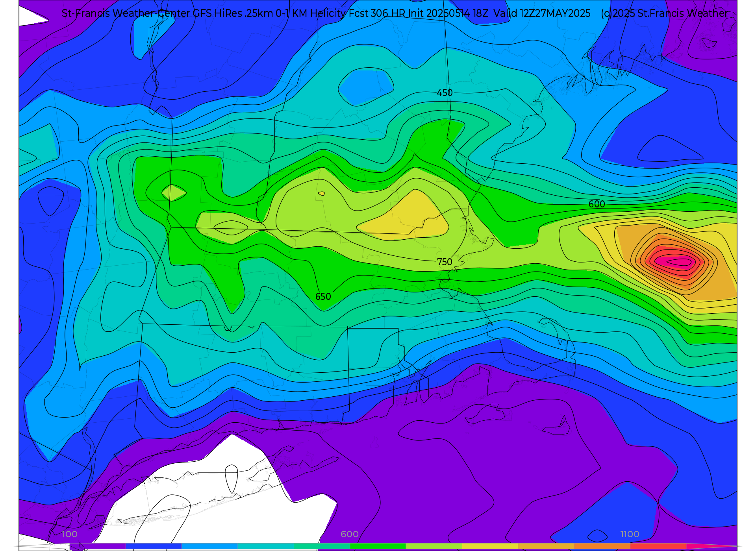Click the 450 contour label
Image resolution: width=756 pixels, height=551 pixels.
tap(445, 93)
